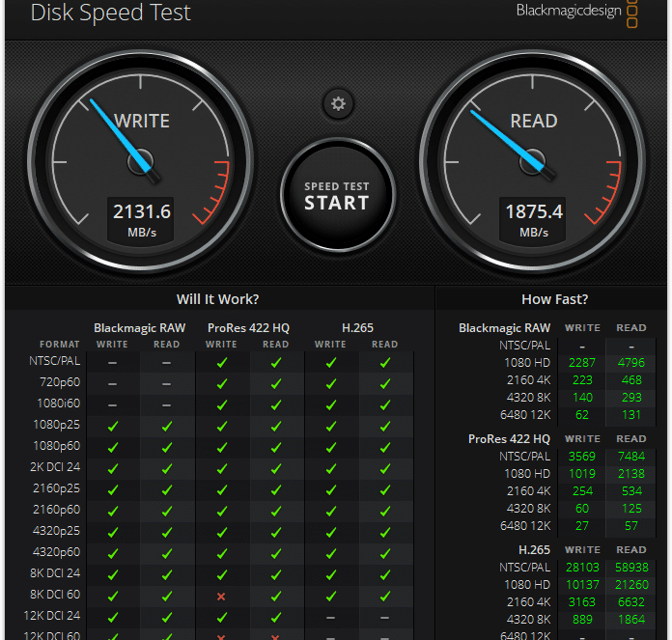Click the 2160p25 H.265 write checkmark
This screenshot has height=640, width=672.
click(331, 489)
